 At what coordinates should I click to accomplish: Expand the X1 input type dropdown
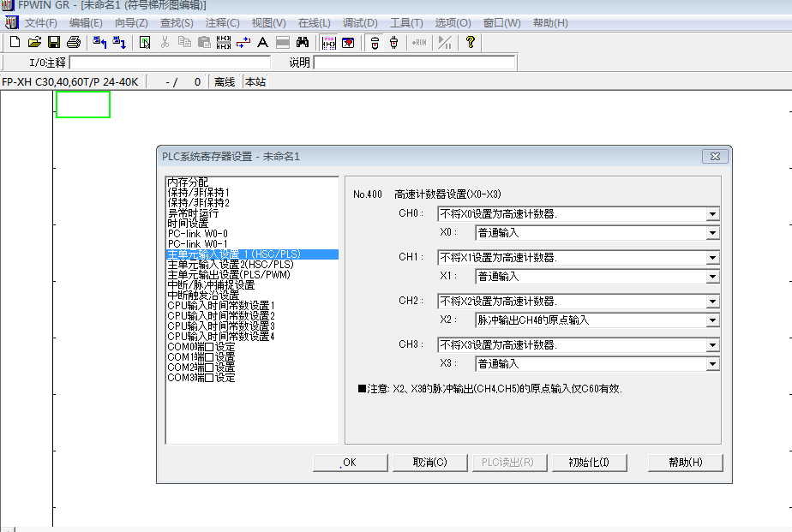712,277
